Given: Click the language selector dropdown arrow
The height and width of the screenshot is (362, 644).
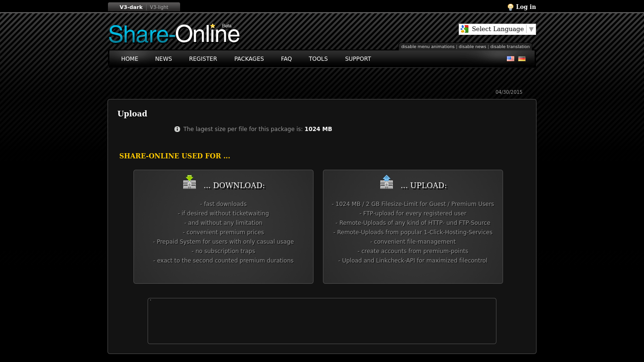Looking at the screenshot, I should (532, 29).
